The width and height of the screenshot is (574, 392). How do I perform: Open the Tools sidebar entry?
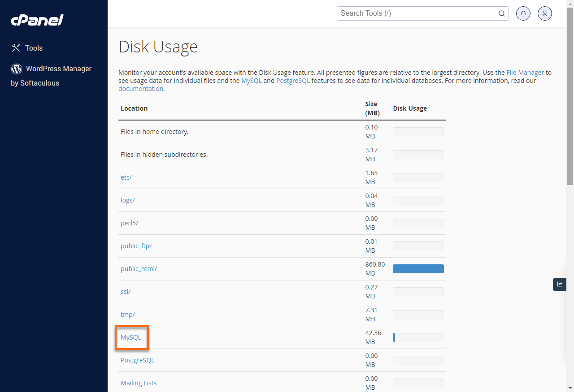(34, 47)
